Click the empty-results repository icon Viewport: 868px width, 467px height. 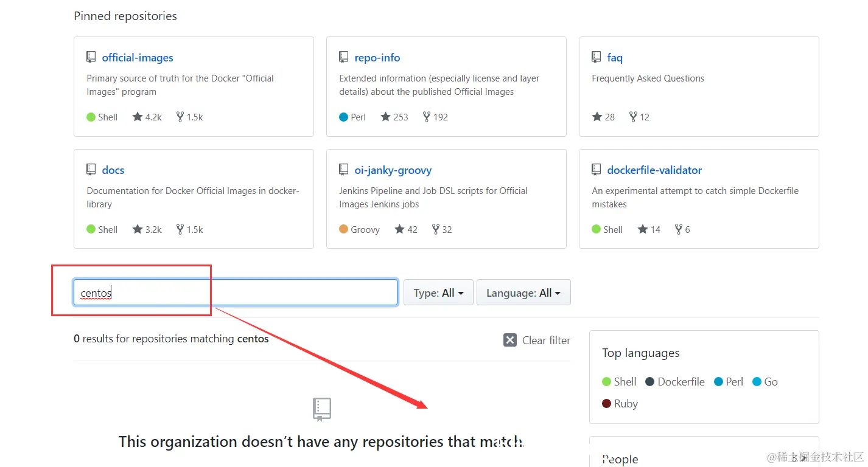pos(322,409)
